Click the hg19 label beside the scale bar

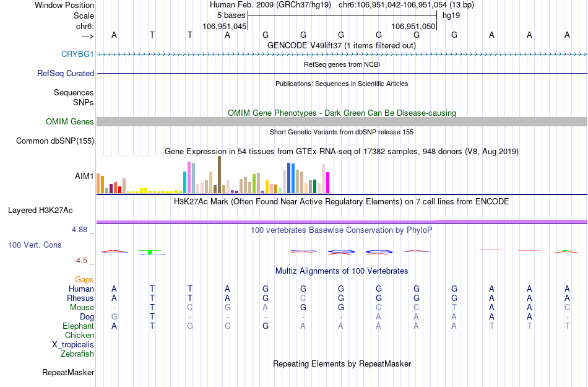click(451, 15)
